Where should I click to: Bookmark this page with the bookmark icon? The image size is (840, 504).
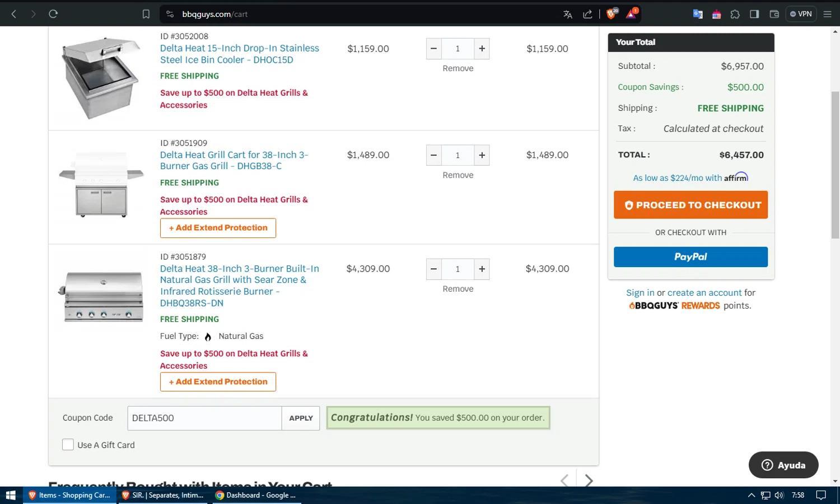[146, 14]
